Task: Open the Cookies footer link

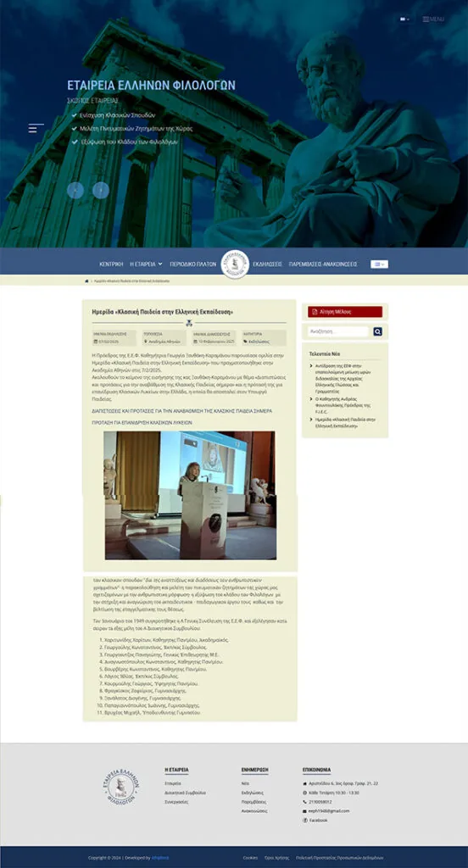Action: click(x=250, y=858)
